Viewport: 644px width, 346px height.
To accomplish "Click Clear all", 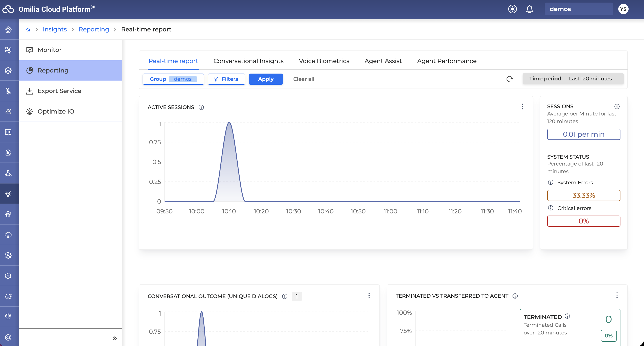I will [304, 79].
